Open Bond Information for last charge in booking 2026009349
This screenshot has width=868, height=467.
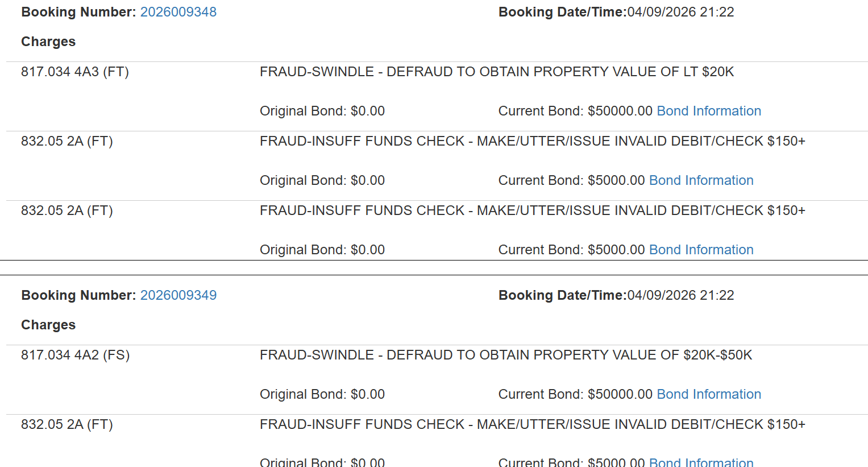coord(701,462)
